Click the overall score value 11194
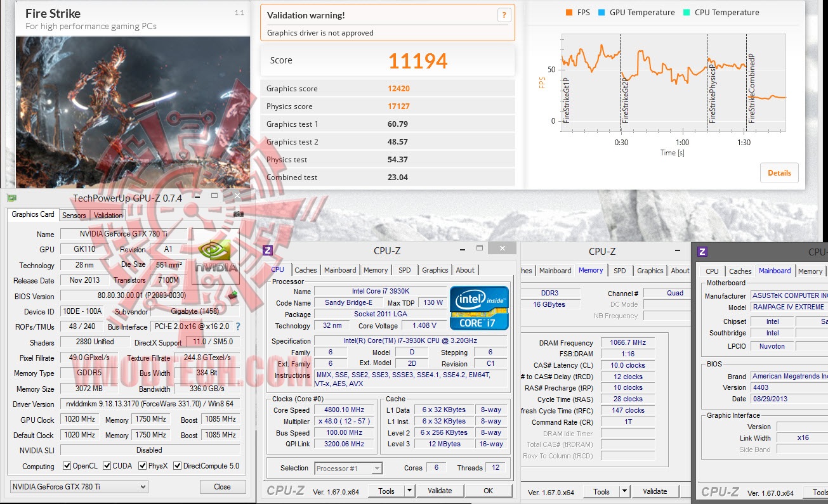The image size is (828, 504). (x=418, y=61)
